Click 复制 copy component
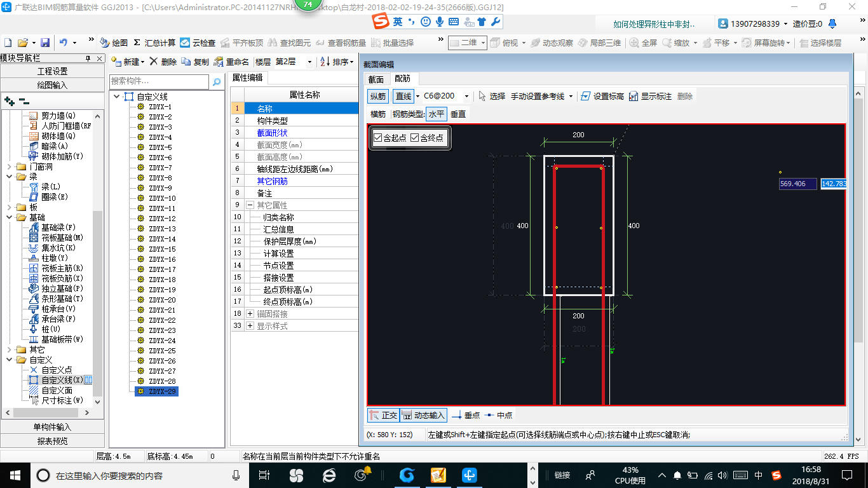This screenshot has height=488, width=868. pos(195,62)
